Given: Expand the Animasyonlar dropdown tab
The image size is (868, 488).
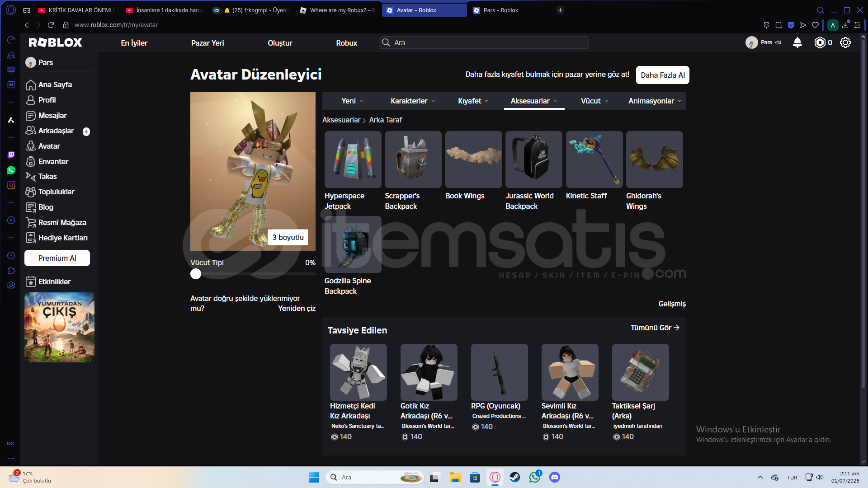Looking at the screenshot, I should click(x=655, y=101).
